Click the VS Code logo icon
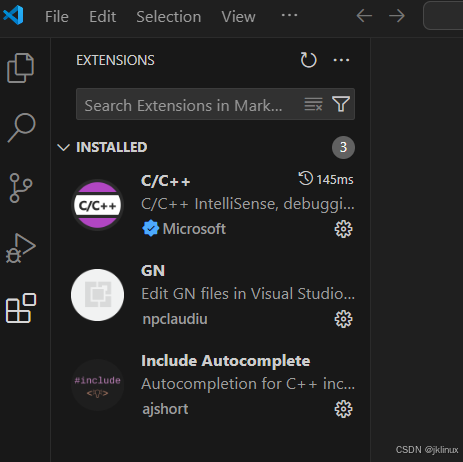The width and height of the screenshot is (463, 462). point(13,15)
